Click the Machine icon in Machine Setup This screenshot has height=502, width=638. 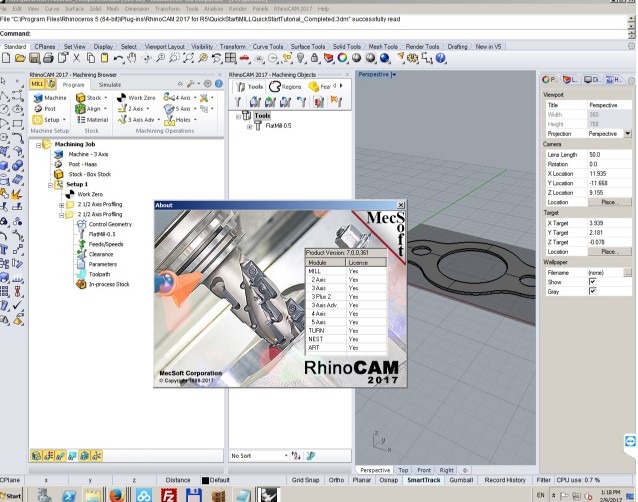[x=36, y=98]
